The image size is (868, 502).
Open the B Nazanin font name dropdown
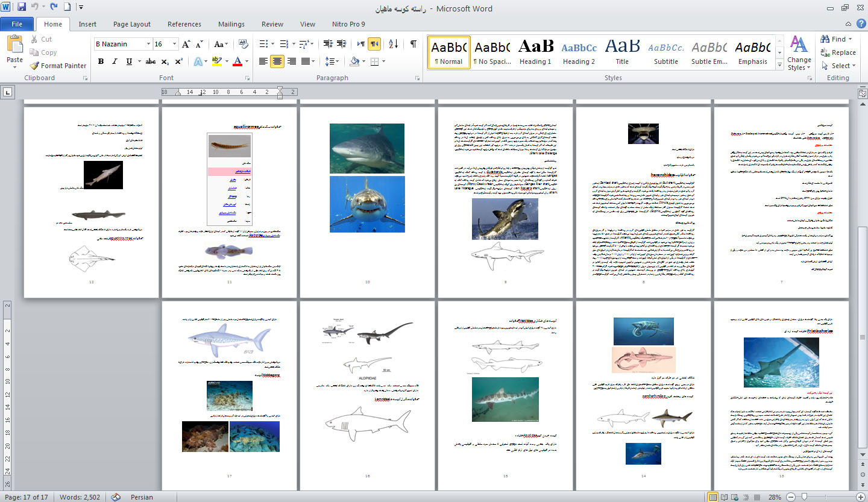pyautogui.click(x=148, y=44)
